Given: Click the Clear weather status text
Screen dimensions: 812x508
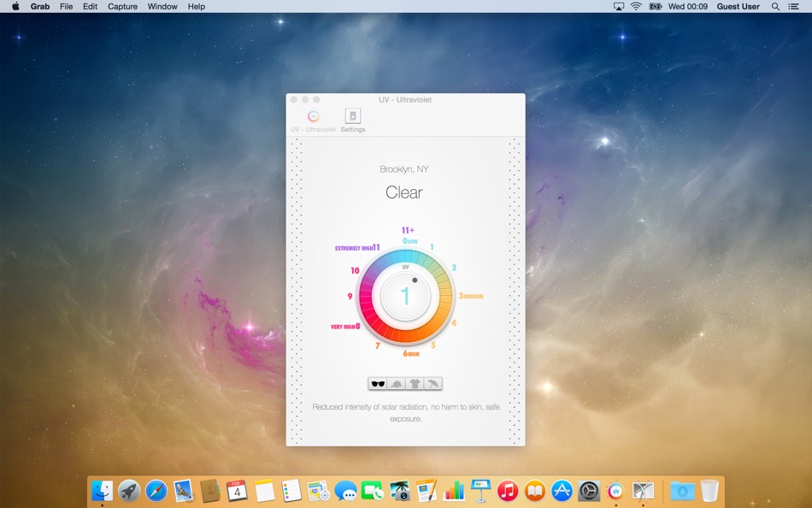Looking at the screenshot, I should (x=403, y=192).
